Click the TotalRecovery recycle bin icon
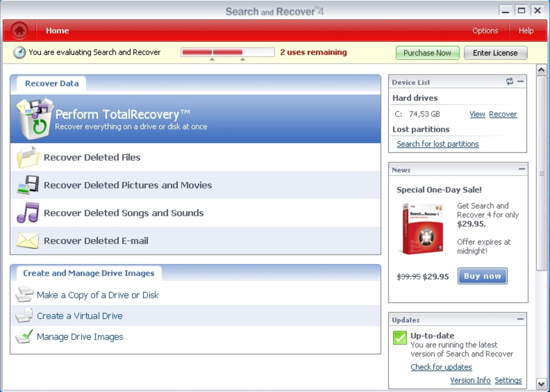Viewport: 550px width, 392px height. coord(34,119)
